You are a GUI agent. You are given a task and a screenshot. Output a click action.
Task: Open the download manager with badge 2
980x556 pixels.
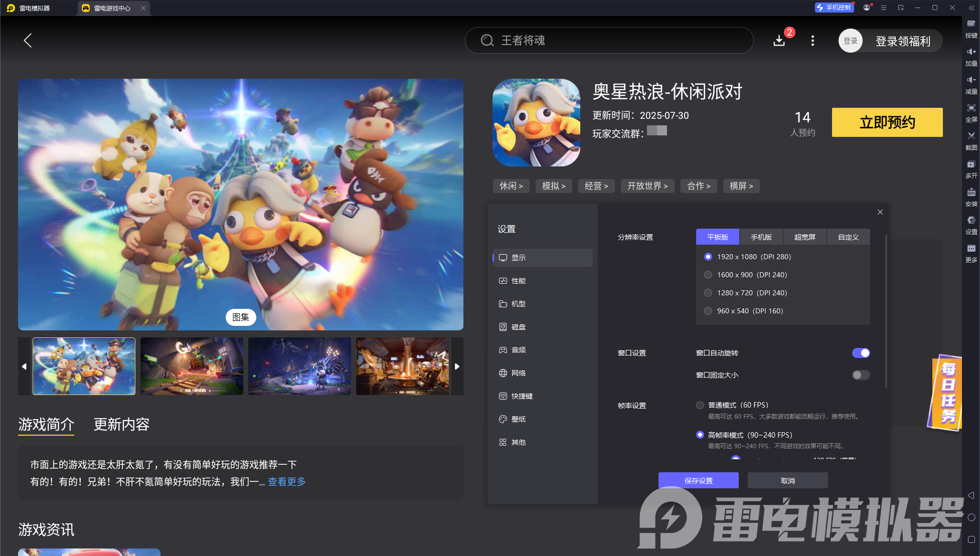click(779, 41)
